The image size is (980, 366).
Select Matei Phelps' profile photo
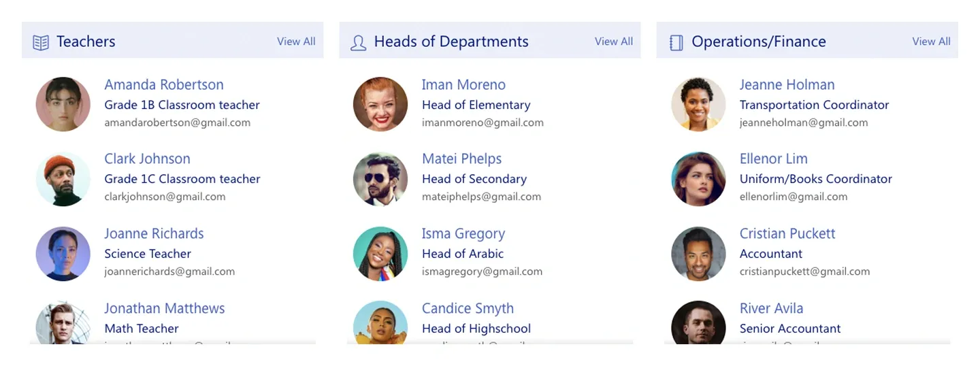[380, 179]
